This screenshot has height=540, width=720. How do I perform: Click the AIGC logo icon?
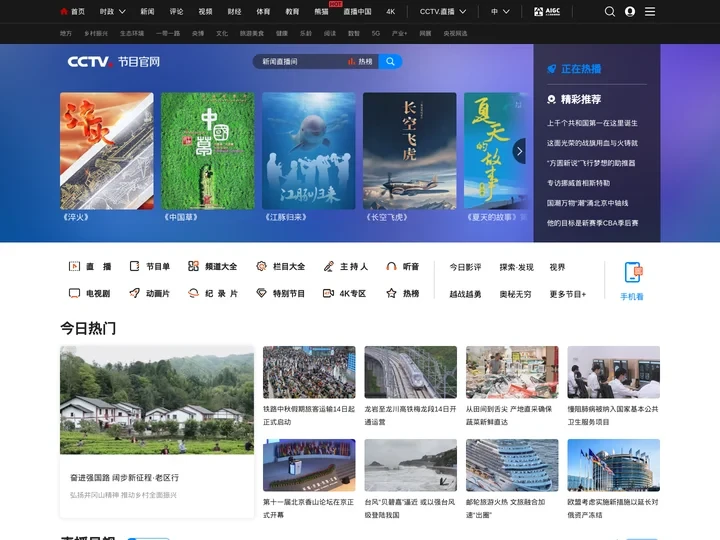pos(547,11)
